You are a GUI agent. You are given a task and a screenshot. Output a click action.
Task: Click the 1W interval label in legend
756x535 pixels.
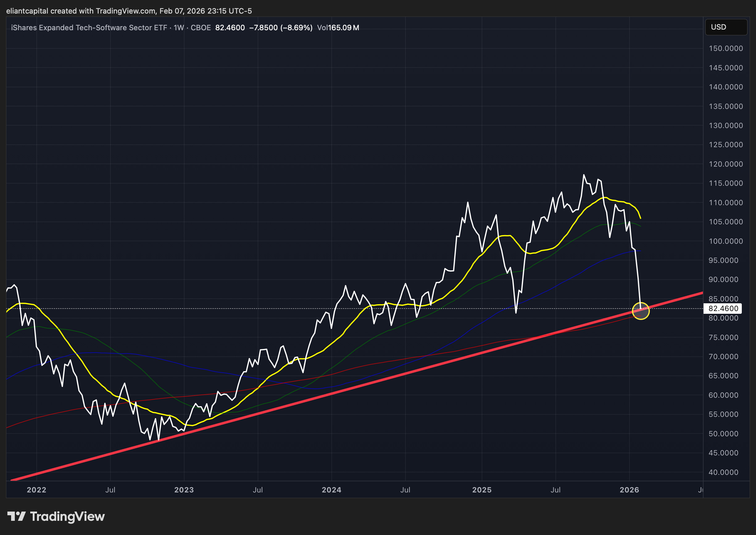[x=179, y=28]
